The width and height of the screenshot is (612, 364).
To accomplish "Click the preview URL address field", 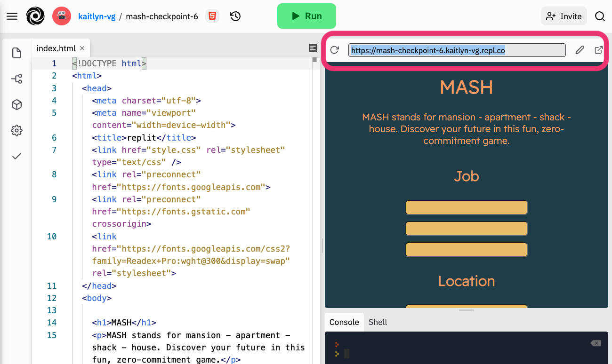I will (x=457, y=50).
